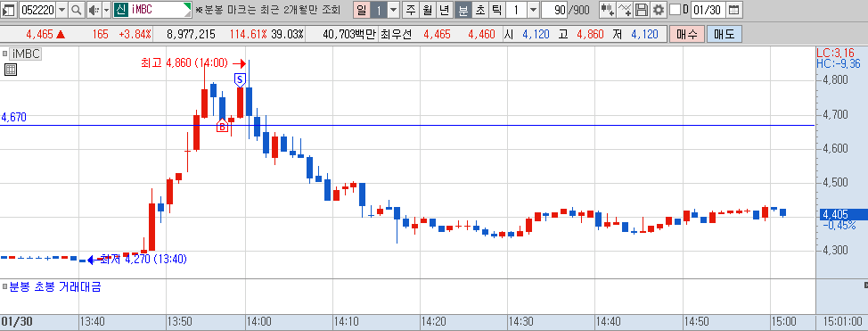
Task: Save chart using the floppy disk icon
Action: pyautogui.click(x=641, y=10)
